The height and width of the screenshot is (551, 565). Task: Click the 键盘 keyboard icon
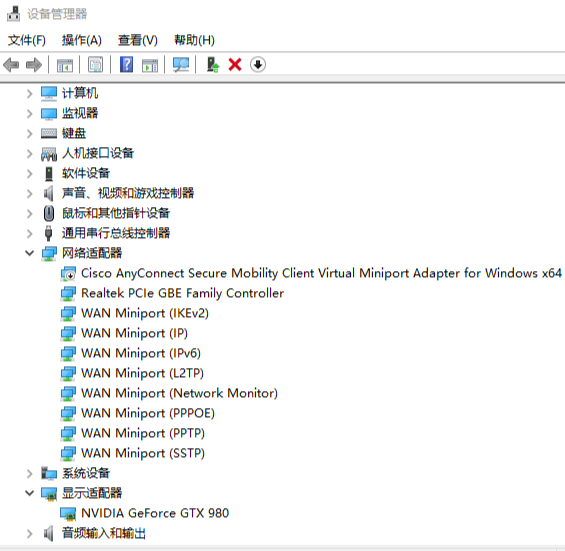(49, 133)
